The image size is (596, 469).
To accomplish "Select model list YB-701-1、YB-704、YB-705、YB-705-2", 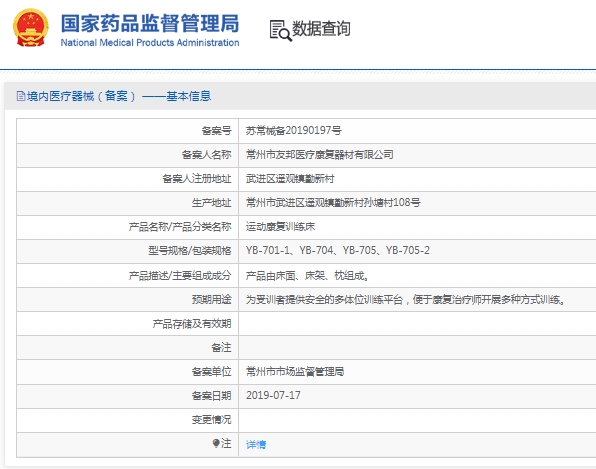I will [338, 250].
